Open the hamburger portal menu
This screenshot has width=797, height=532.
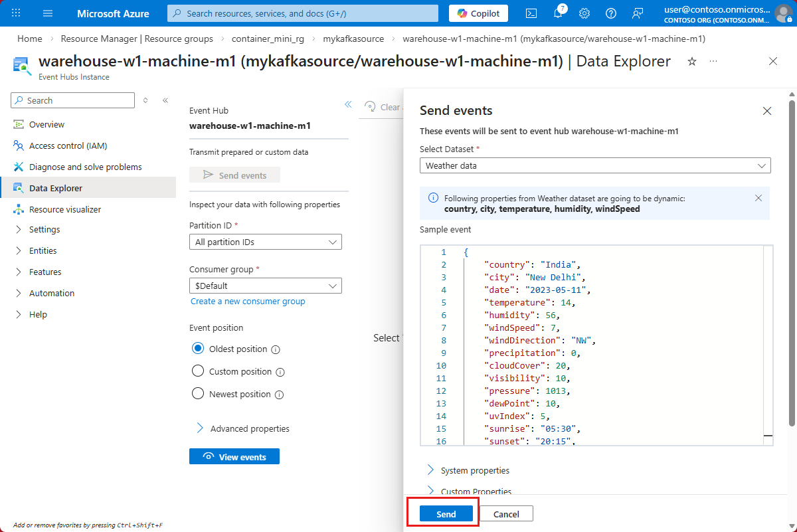click(x=48, y=13)
